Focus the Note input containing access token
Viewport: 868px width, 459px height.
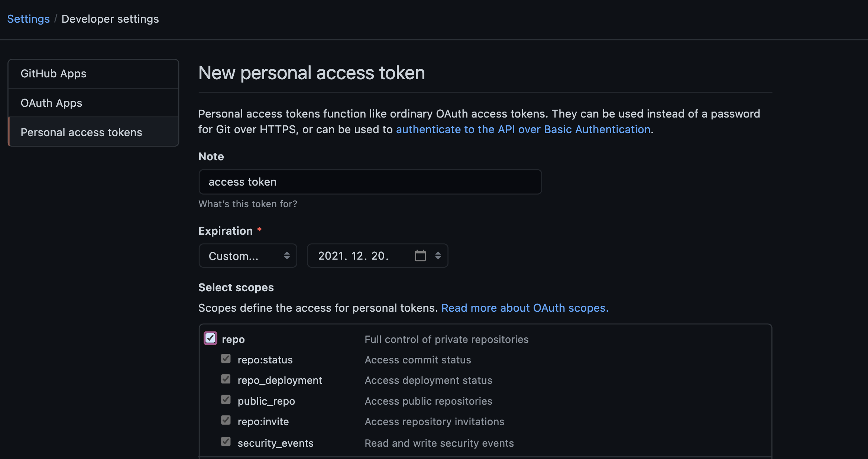pos(370,182)
